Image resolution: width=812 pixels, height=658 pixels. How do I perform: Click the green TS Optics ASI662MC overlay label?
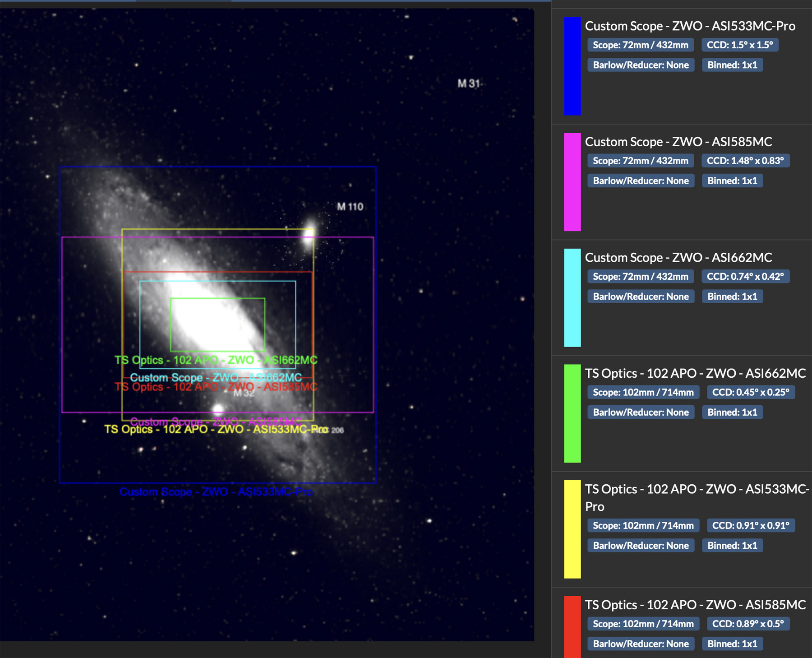click(216, 360)
